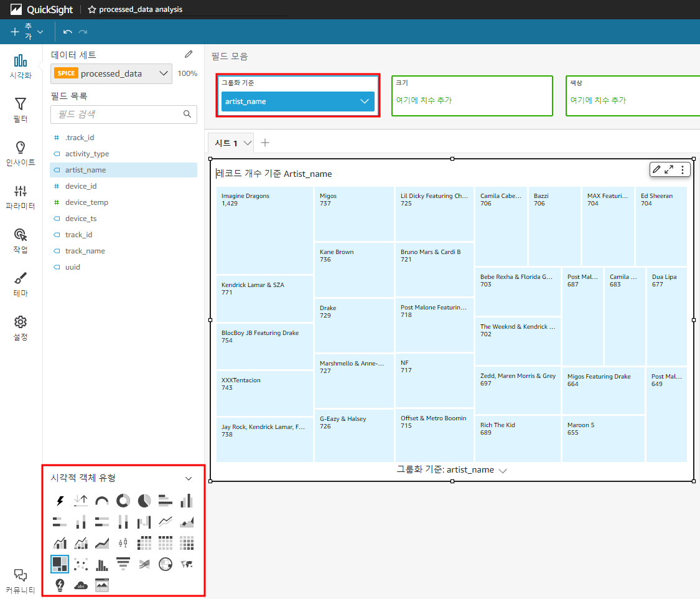The image size is (700, 599).
Task: Select the heat map visual type
Action: coord(187,543)
